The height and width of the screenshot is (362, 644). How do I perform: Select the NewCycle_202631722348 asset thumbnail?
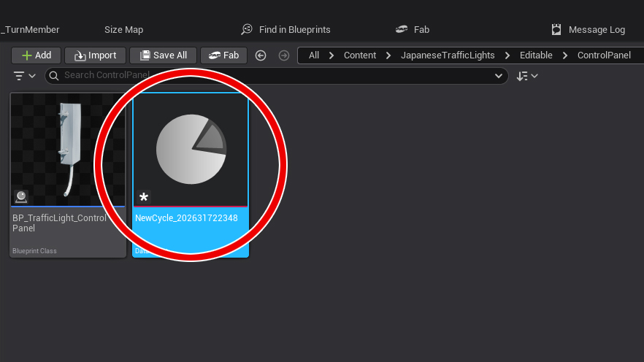click(x=191, y=150)
